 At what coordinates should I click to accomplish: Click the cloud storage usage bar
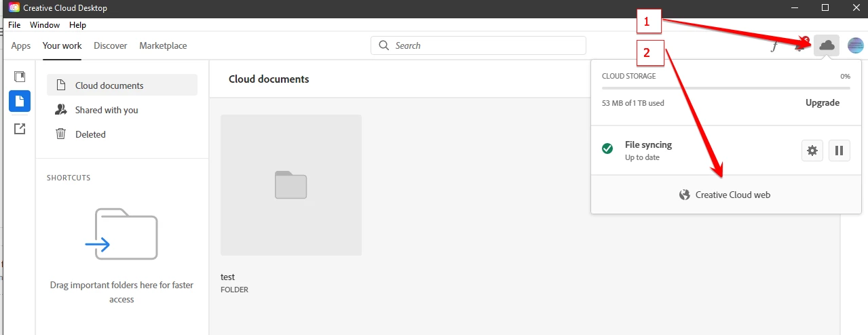[725, 88]
